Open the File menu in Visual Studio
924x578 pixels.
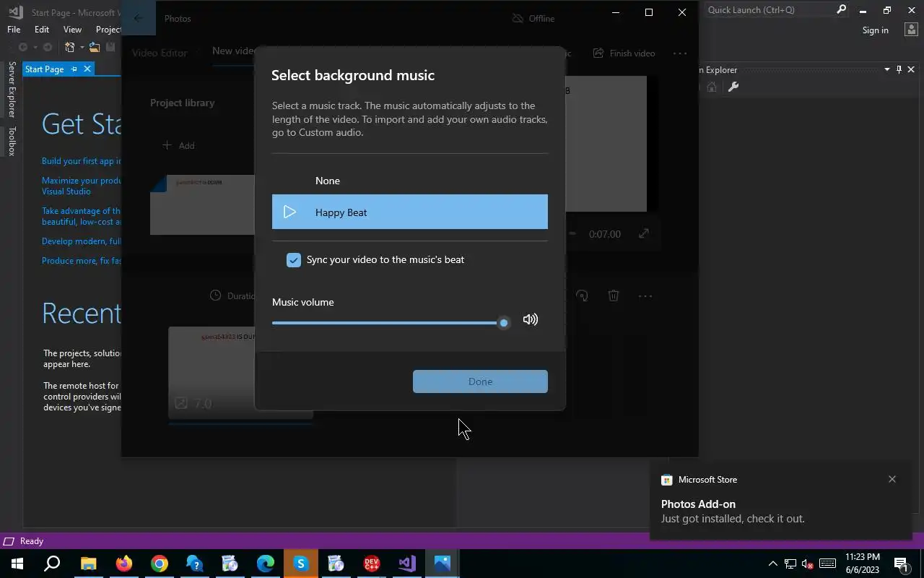point(14,30)
